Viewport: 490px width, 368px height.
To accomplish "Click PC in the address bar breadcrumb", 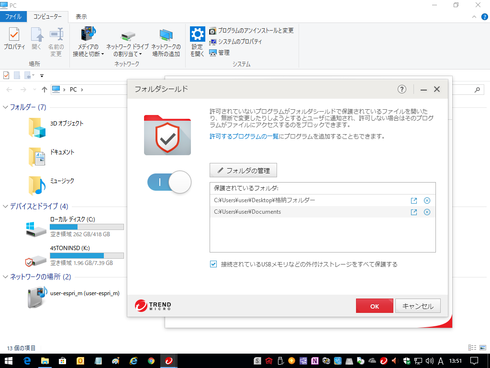I will [x=73, y=89].
